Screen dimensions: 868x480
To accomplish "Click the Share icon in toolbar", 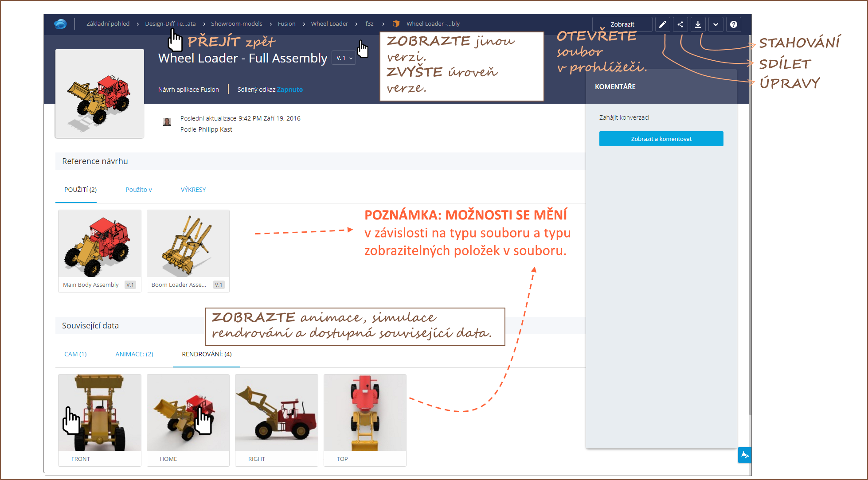I will point(680,24).
